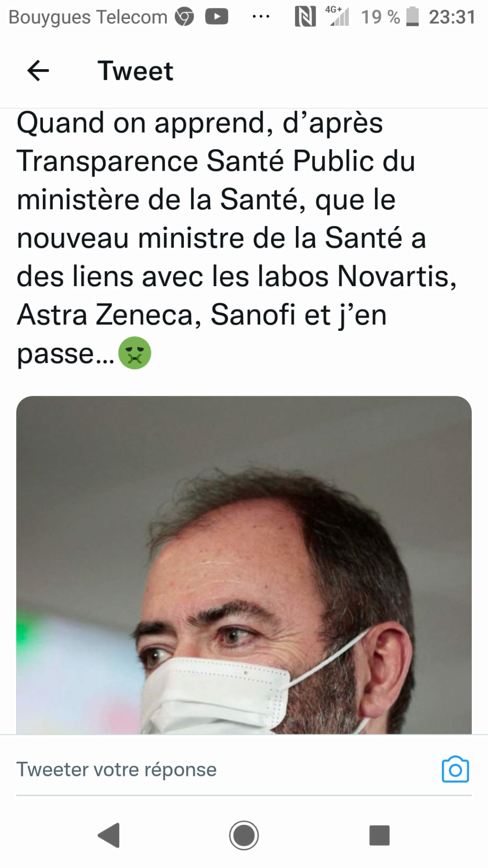Tap the NFC indicator icon
488x868 pixels.
click(x=305, y=17)
